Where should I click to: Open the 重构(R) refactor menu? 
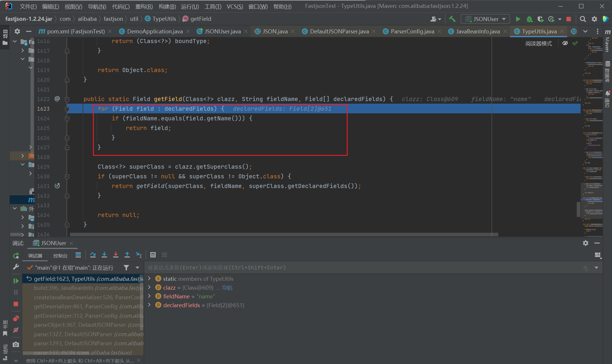144,6
